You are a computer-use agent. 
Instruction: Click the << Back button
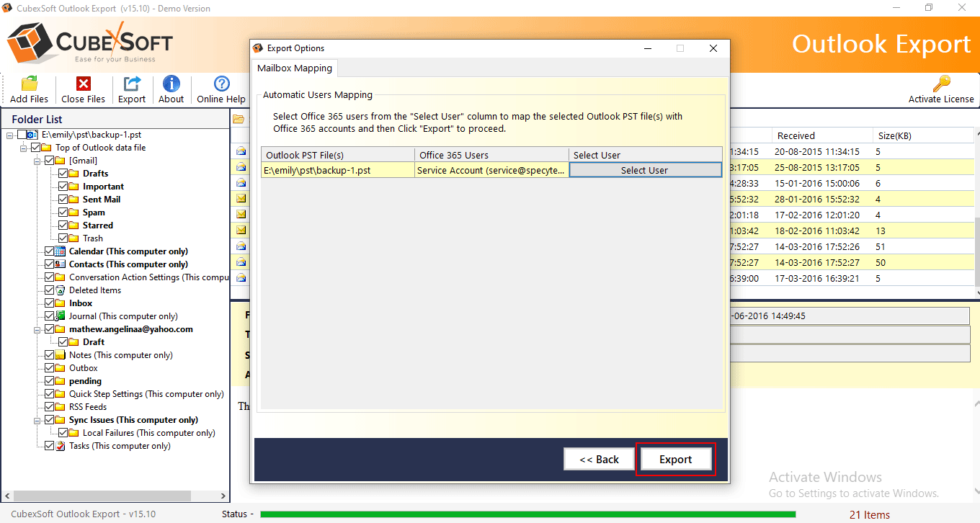pos(599,460)
